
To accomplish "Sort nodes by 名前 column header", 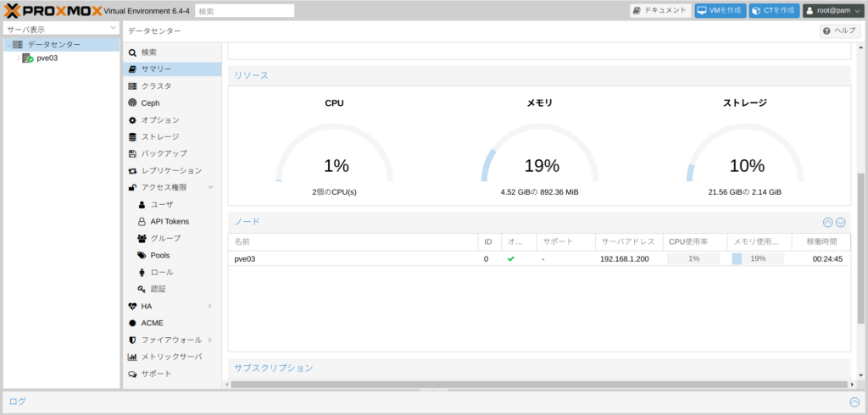I will 353,242.
